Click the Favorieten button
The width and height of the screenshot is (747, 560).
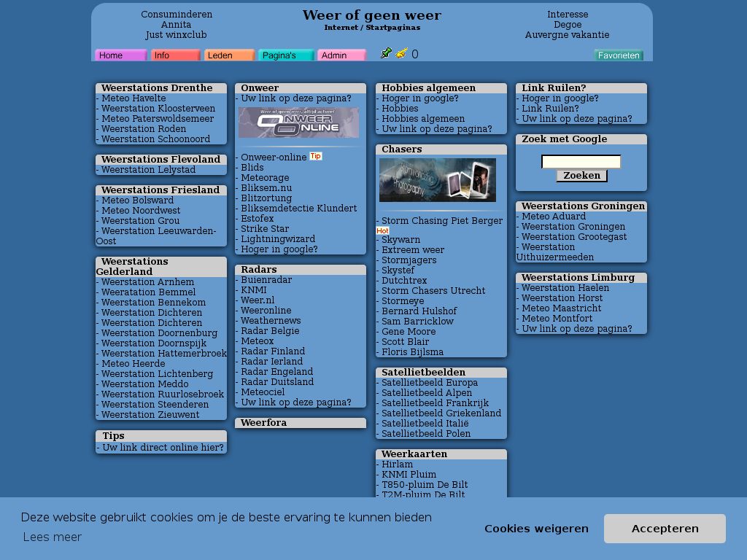[x=618, y=55]
